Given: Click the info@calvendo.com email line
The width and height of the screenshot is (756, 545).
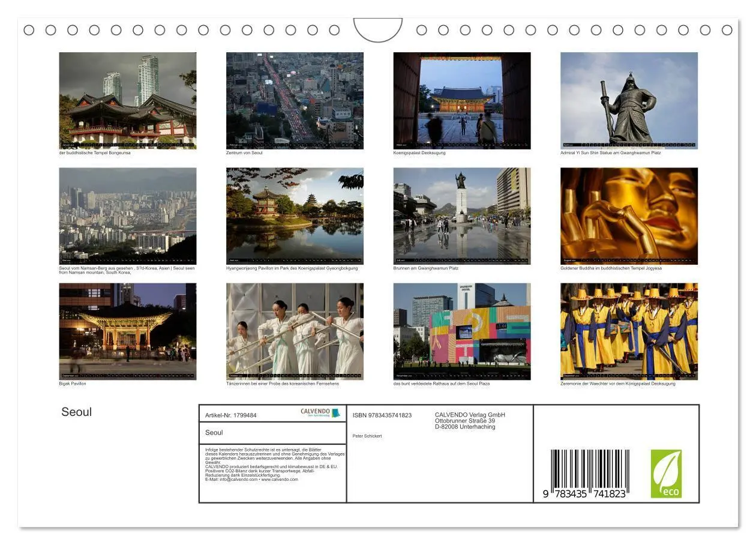Looking at the screenshot, I should (251, 480).
